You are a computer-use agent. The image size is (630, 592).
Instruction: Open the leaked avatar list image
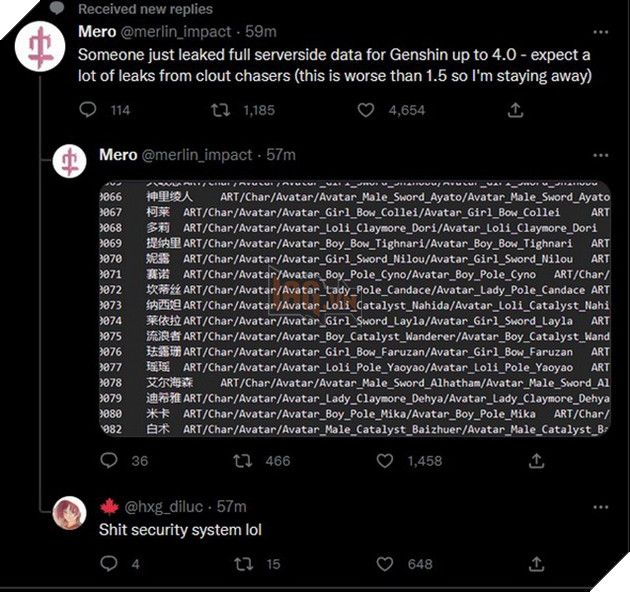coord(355,308)
